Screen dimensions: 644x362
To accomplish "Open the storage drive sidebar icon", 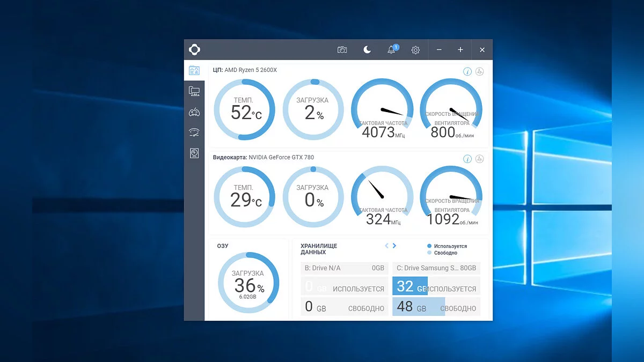I will pos(194,153).
